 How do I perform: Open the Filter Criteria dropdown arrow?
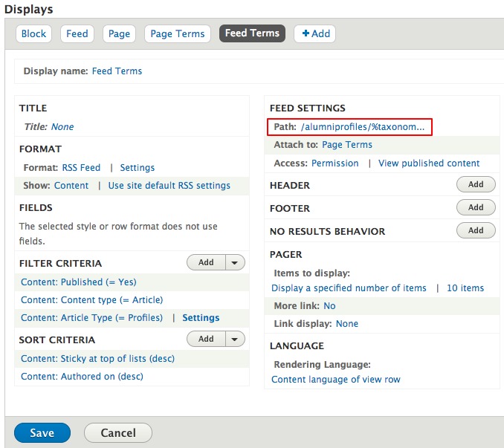[x=235, y=262]
